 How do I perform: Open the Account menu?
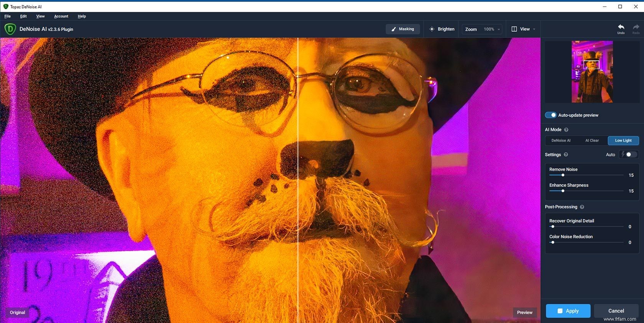(61, 16)
